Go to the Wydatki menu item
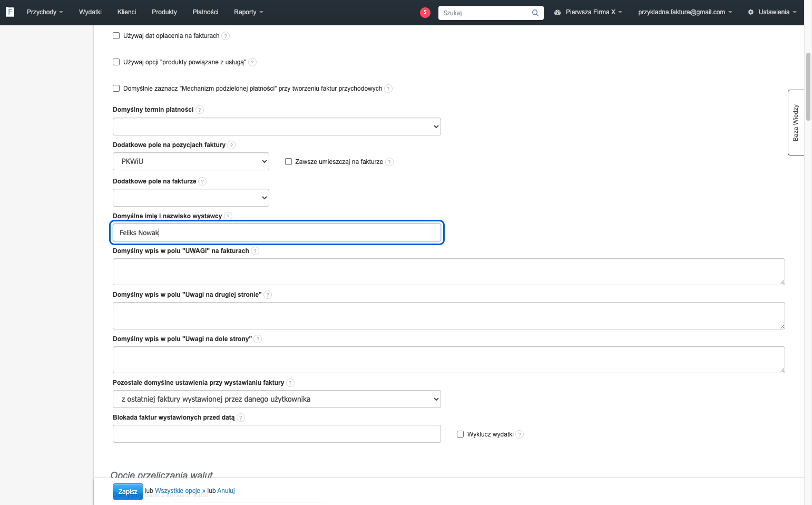 90,12
